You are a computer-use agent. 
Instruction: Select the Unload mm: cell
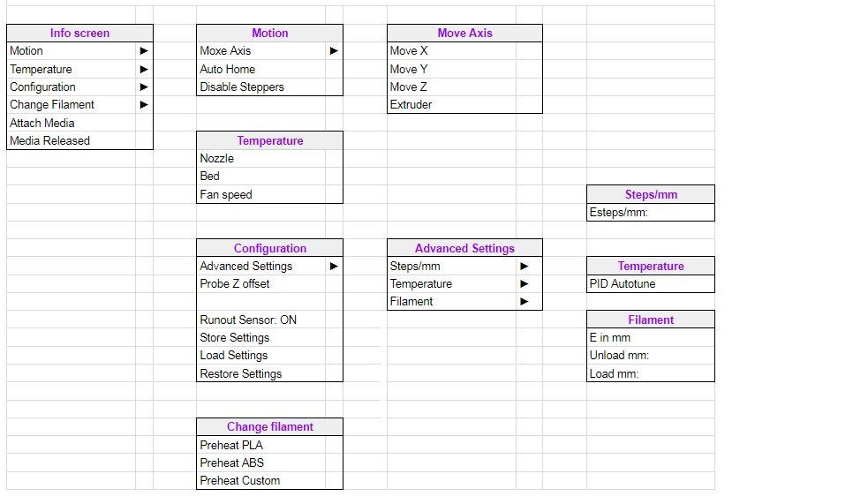(x=651, y=356)
